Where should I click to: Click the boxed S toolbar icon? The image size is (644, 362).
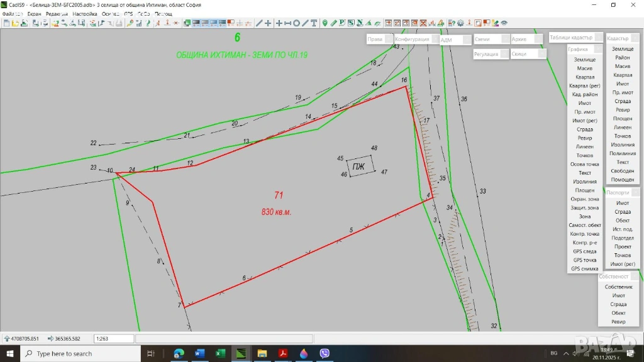pos(351,23)
